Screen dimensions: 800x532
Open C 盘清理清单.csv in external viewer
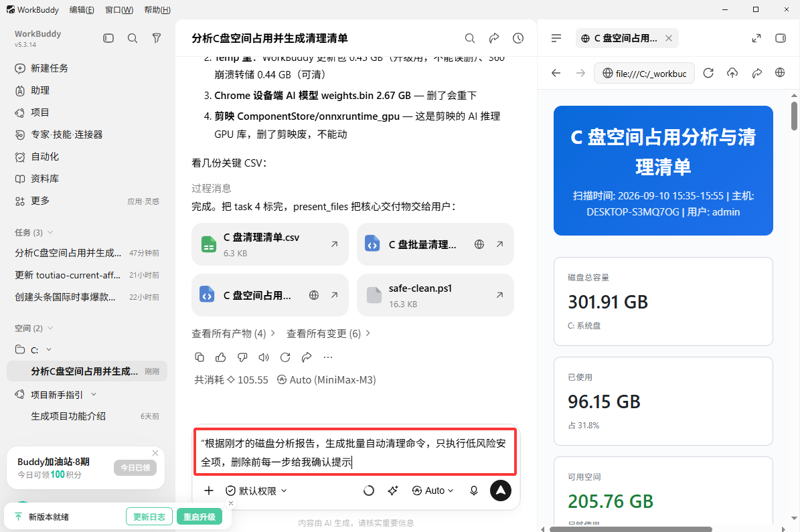(x=334, y=244)
